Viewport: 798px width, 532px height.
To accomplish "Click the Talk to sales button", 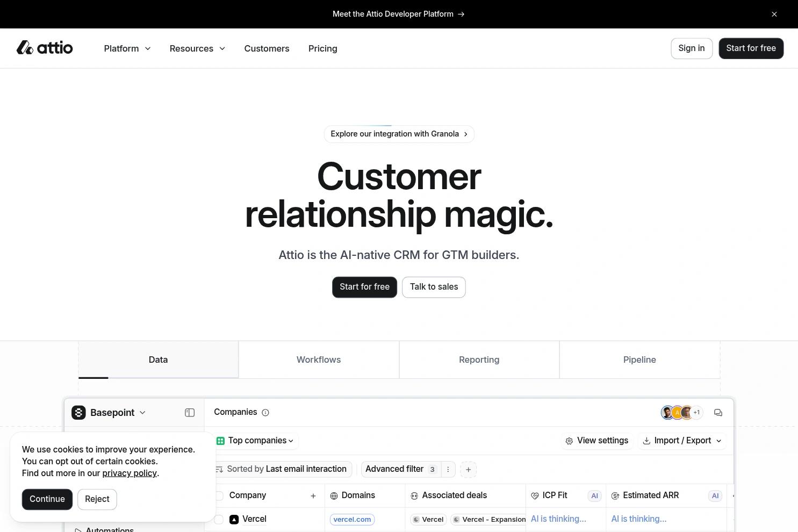I will pyautogui.click(x=434, y=287).
